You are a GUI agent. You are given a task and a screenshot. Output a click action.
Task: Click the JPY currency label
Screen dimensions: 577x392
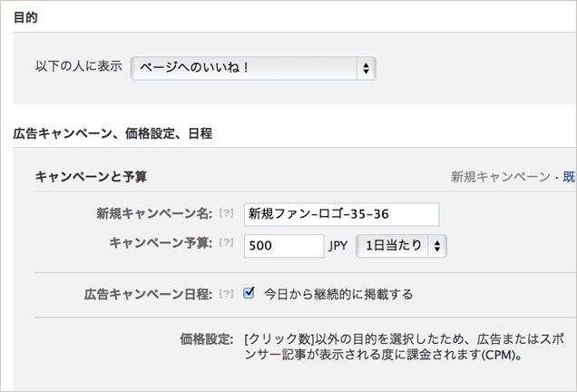click(x=339, y=245)
